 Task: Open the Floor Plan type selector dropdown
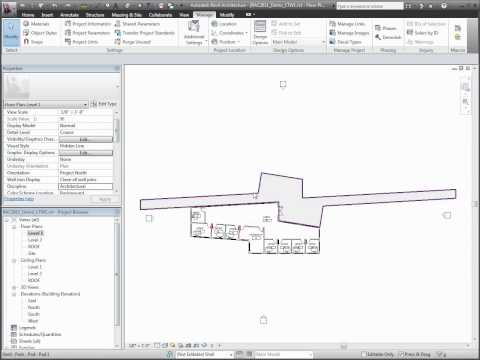point(46,104)
